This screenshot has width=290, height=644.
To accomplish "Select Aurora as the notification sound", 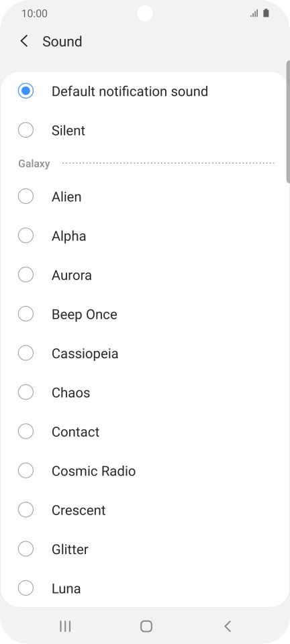I will click(26, 275).
